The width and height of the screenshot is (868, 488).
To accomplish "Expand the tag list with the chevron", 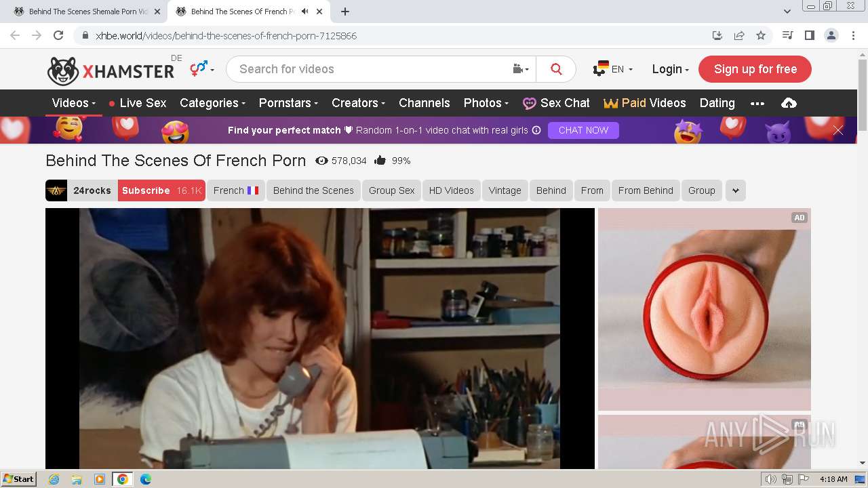I will [x=736, y=190].
